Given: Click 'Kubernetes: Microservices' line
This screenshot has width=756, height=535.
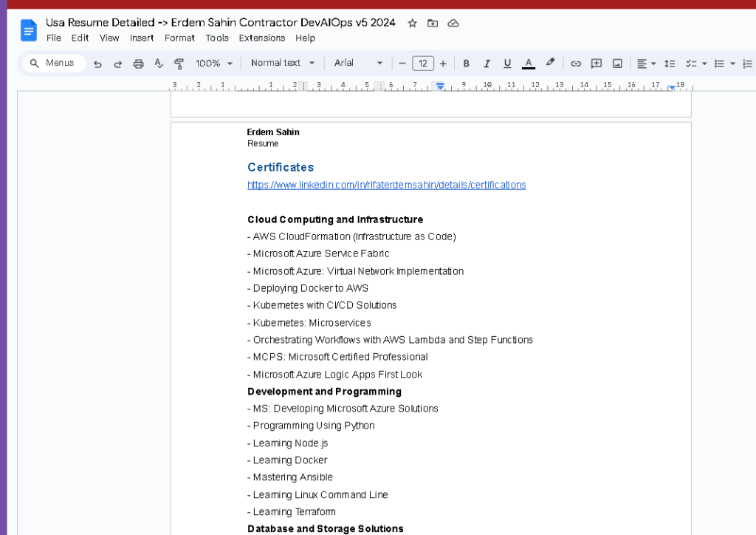Looking at the screenshot, I should coord(309,323).
